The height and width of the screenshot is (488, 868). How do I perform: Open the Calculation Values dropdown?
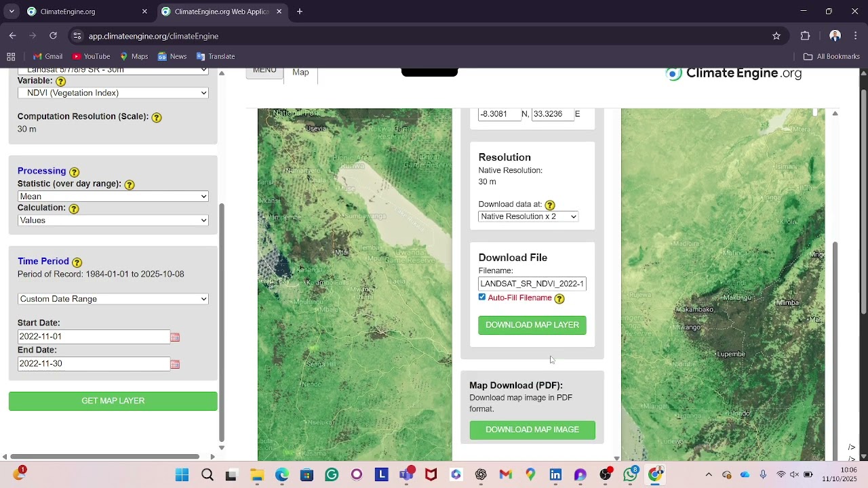click(x=113, y=220)
